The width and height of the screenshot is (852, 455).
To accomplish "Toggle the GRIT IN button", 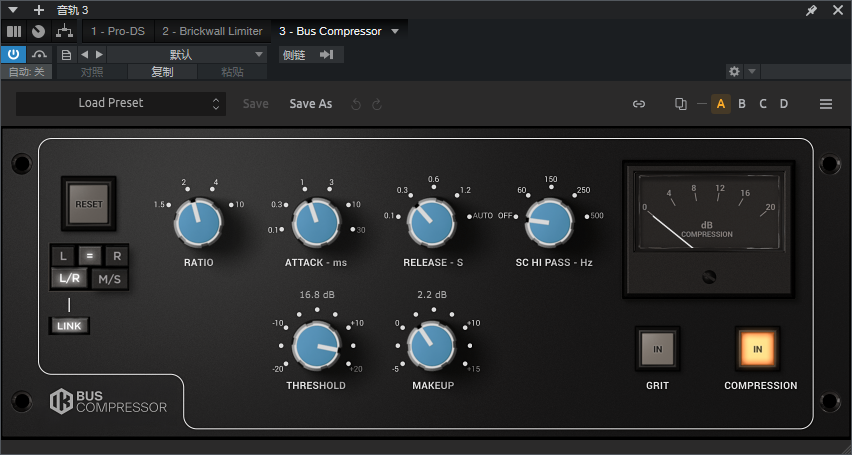I will click(657, 349).
